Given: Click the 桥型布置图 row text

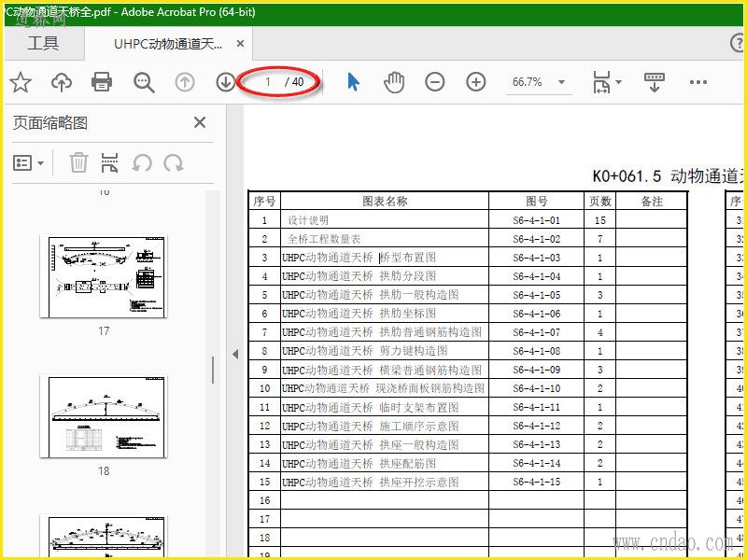Looking at the screenshot, I should 408,258.
